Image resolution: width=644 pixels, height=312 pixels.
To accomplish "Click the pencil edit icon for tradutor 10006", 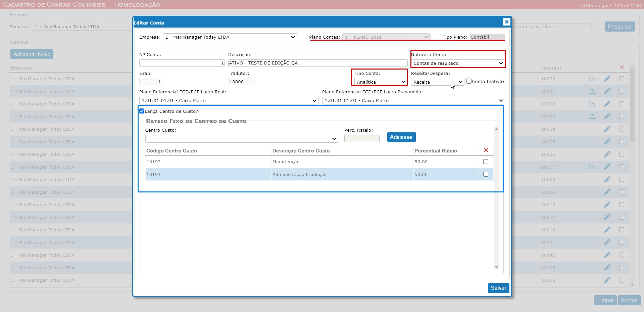I will 607,154.
